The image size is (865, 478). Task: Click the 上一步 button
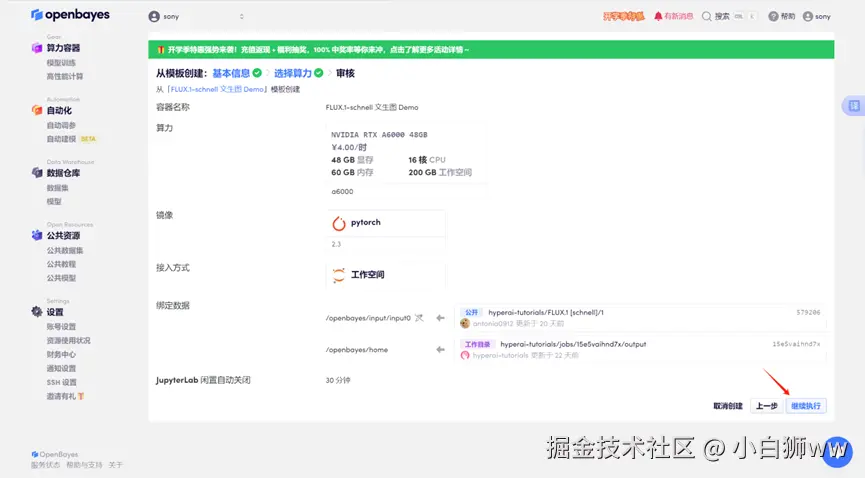point(766,406)
